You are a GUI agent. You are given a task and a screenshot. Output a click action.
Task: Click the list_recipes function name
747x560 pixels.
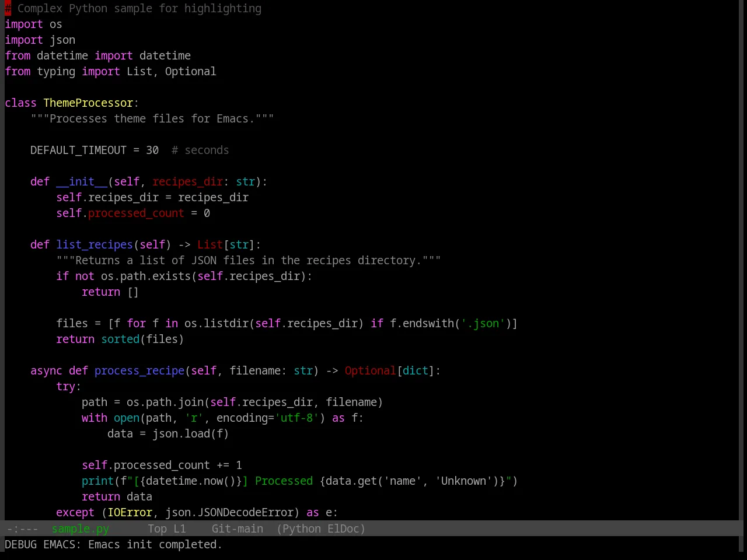coord(95,244)
